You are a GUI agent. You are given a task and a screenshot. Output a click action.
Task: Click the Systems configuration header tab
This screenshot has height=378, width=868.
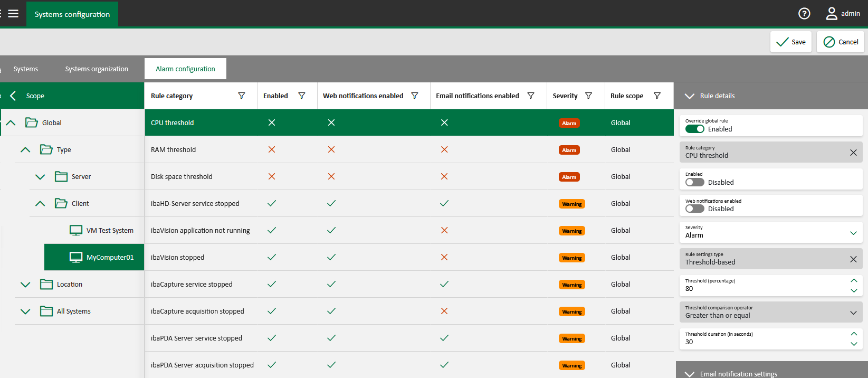pos(72,14)
